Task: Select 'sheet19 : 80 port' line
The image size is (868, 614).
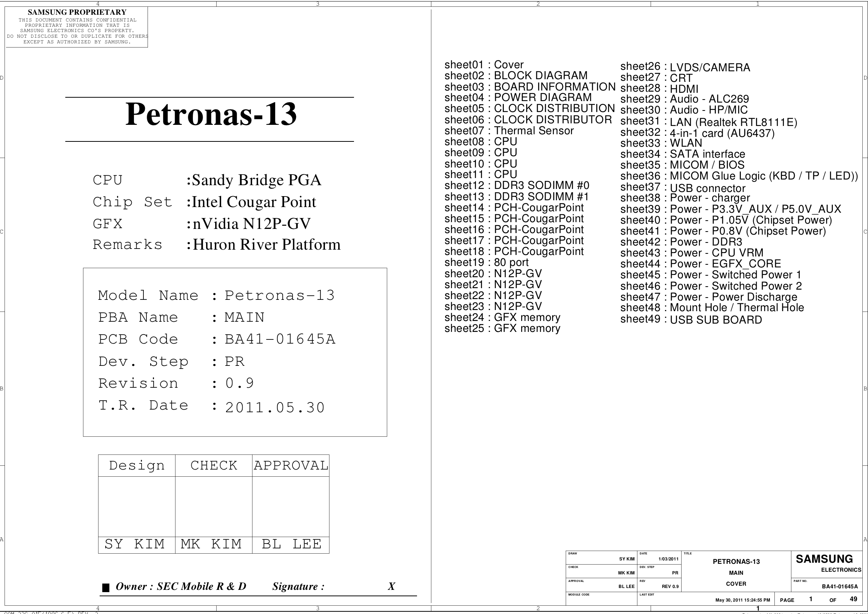Action: coord(486,262)
